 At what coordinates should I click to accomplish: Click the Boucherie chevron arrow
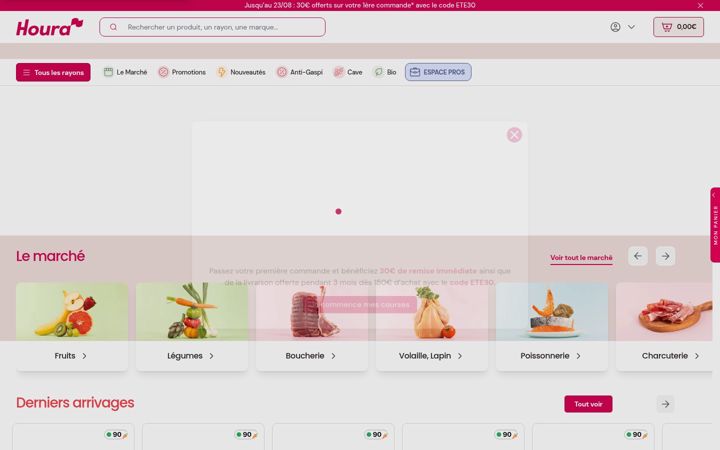tap(333, 356)
